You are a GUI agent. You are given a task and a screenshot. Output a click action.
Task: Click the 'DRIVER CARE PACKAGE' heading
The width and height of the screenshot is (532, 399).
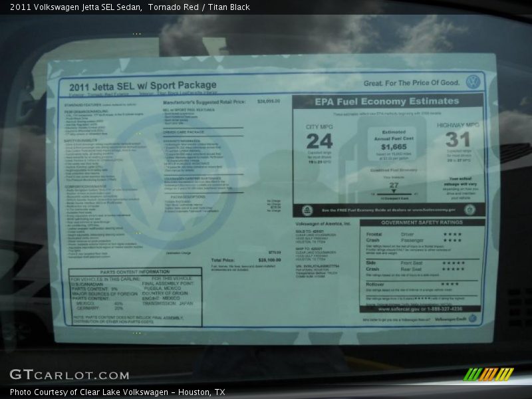click(x=184, y=132)
